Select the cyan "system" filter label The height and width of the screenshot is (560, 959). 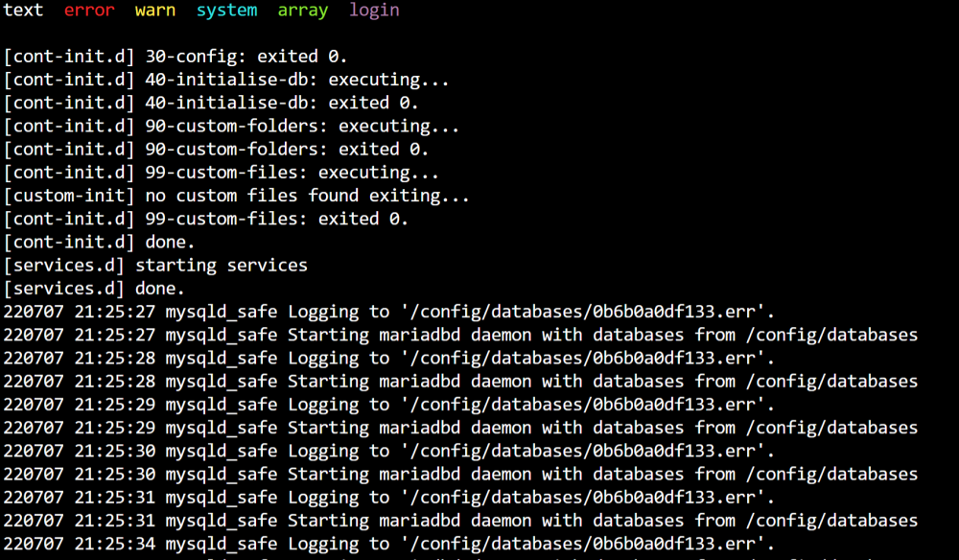(x=227, y=11)
